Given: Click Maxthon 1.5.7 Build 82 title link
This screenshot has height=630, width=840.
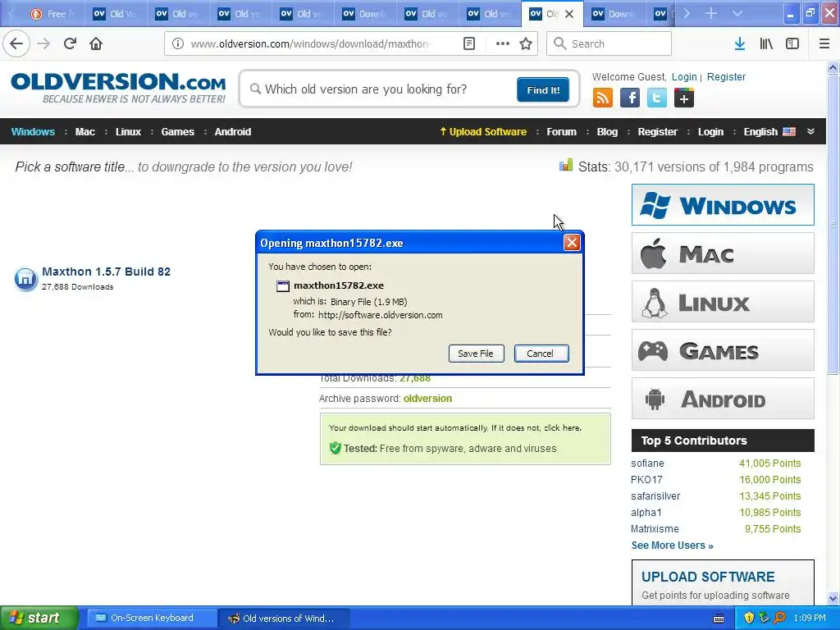Looking at the screenshot, I should pos(106,272).
